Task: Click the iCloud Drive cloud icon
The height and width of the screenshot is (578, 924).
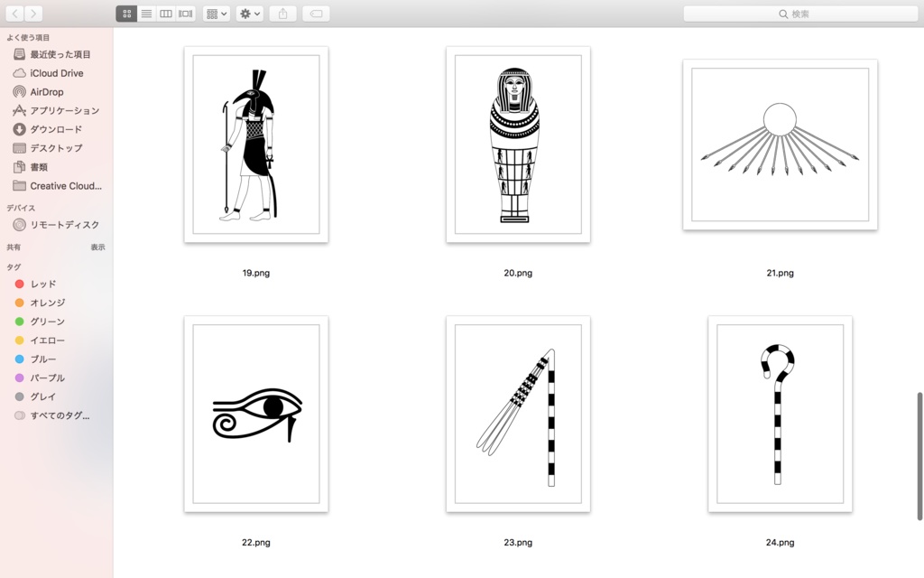Action: pos(20,73)
